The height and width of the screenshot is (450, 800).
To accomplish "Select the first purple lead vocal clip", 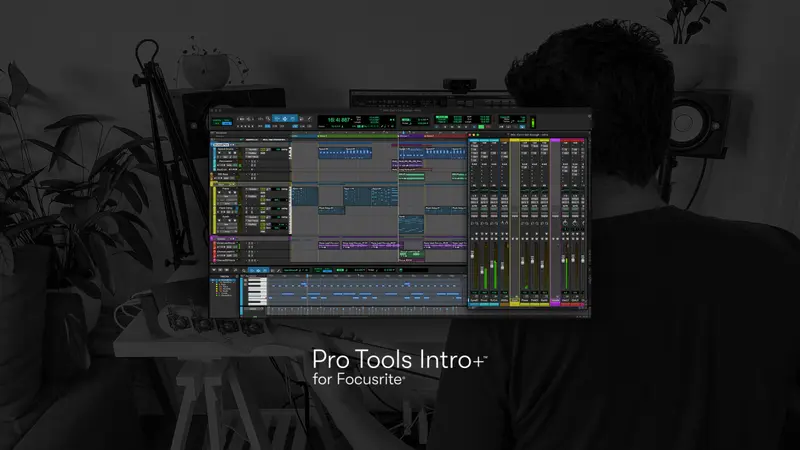I will coord(329,245).
